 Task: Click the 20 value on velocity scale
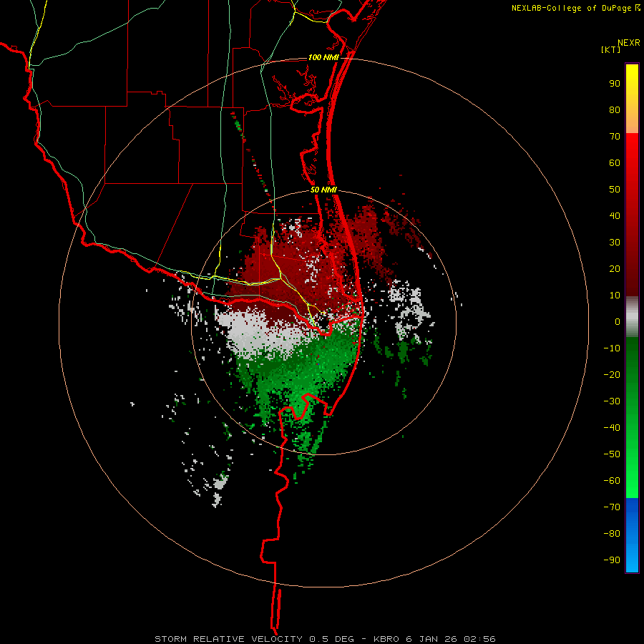(x=615, y=269)
